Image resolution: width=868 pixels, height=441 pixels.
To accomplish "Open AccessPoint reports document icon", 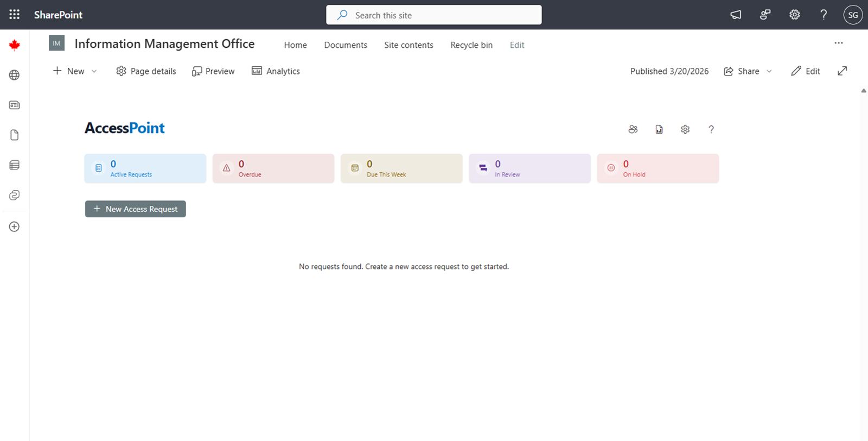I will [x=659, y=129].
